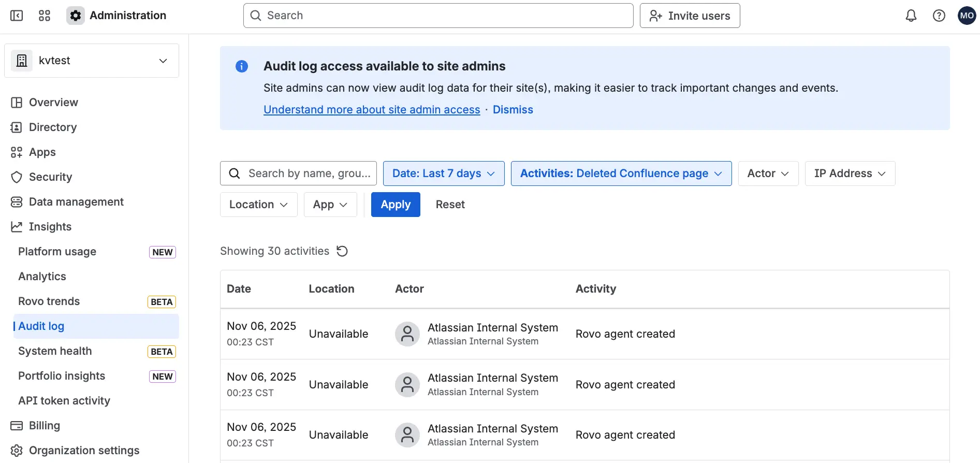The width and height of the screenshot is (980, 463).
Task: Collapse the sidebar panel icon
Action: click(17, 16)
